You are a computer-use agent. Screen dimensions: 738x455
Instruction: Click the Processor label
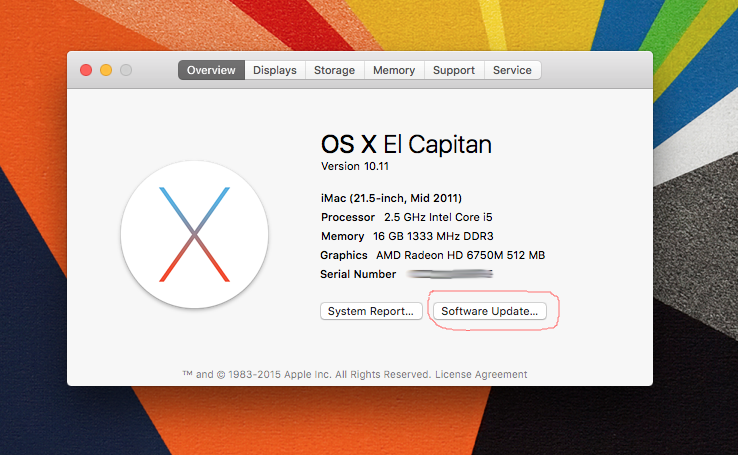pyautogui.click(x=348, y=217)
